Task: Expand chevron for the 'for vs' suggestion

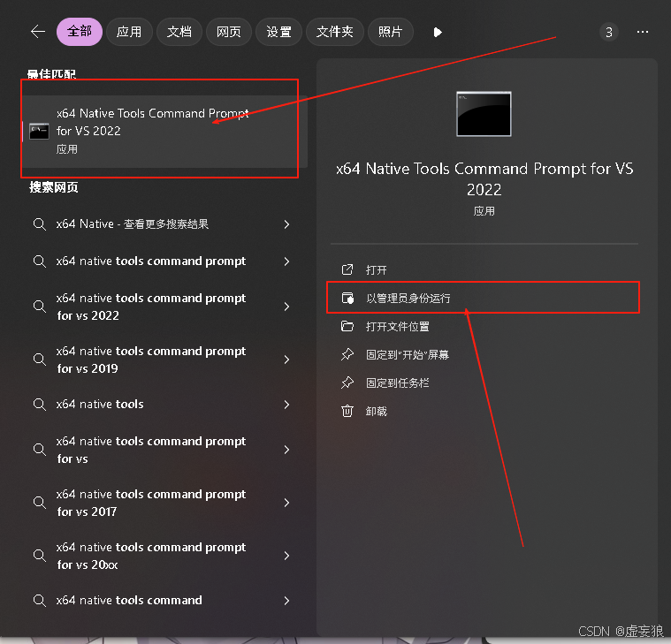Action: click(x=286, y=450)
